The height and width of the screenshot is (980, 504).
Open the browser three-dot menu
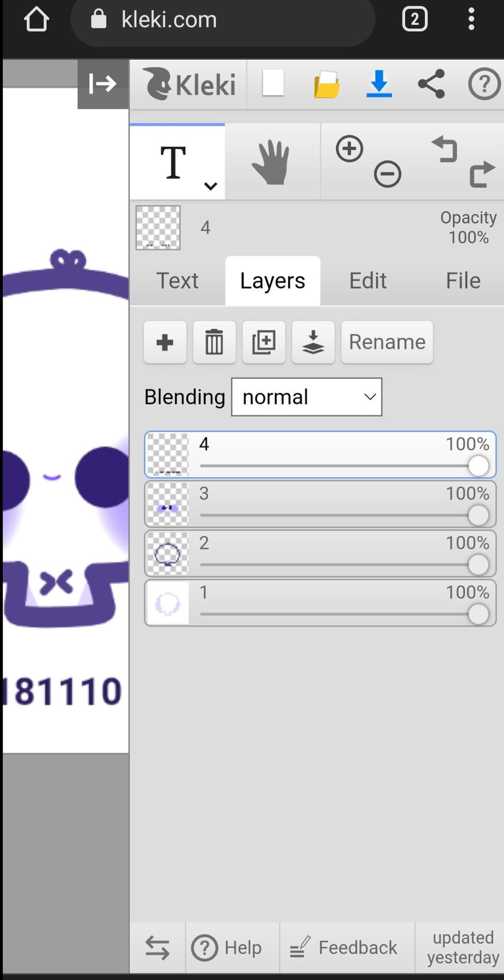tap(471, 19)
